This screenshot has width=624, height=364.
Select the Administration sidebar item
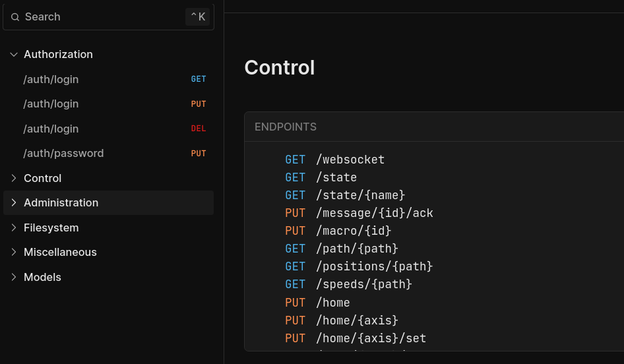108,203
